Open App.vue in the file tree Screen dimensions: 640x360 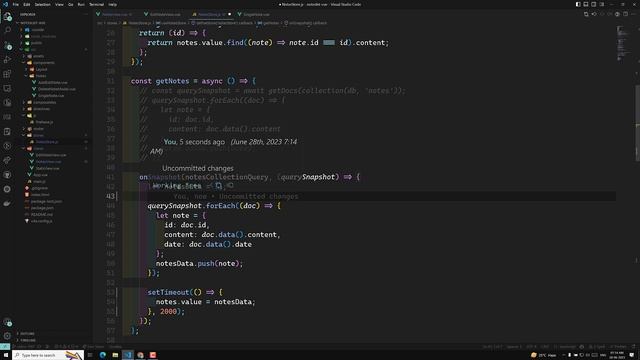click(x=40, y=175)
